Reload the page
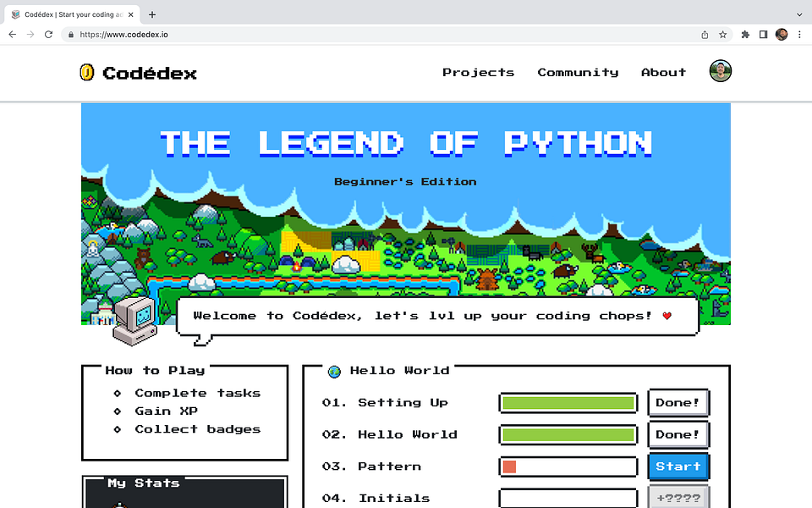This screenshot has width=812, height=508. click(x=48, y=34)
